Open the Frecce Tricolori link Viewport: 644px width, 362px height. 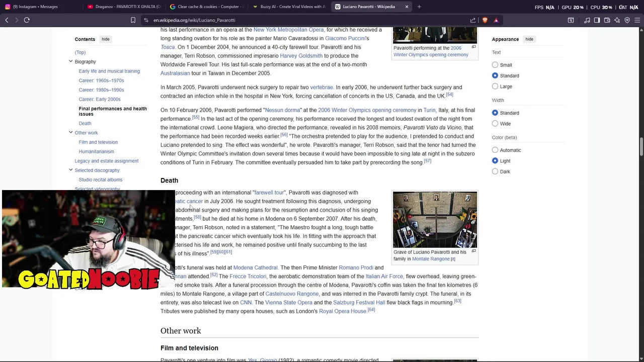[x=248, y=276]
